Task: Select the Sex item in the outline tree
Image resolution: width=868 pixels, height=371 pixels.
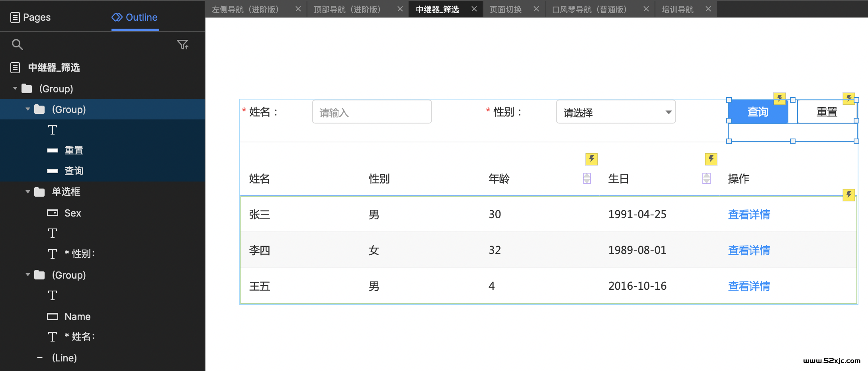Action: [72, 213]
